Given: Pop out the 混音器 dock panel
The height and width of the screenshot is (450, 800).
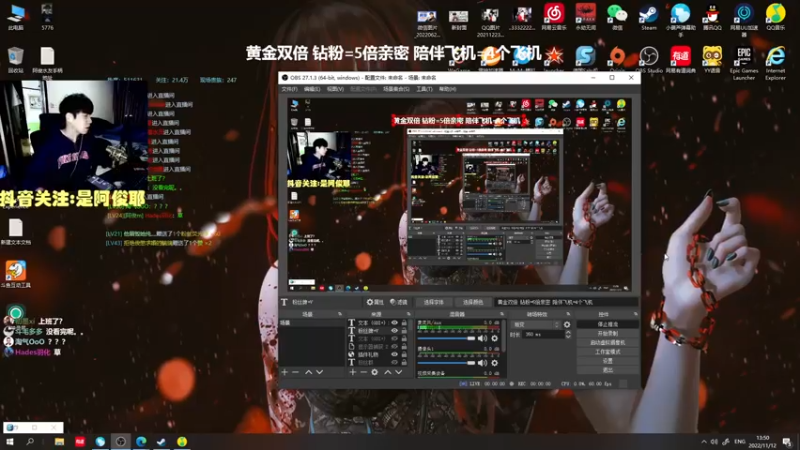Looking at the screenshot, I should tap(502, 314).
